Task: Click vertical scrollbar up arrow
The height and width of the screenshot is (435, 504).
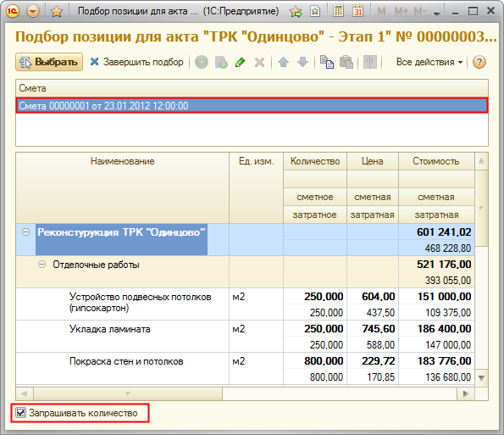Action: [x=481, y=161]
